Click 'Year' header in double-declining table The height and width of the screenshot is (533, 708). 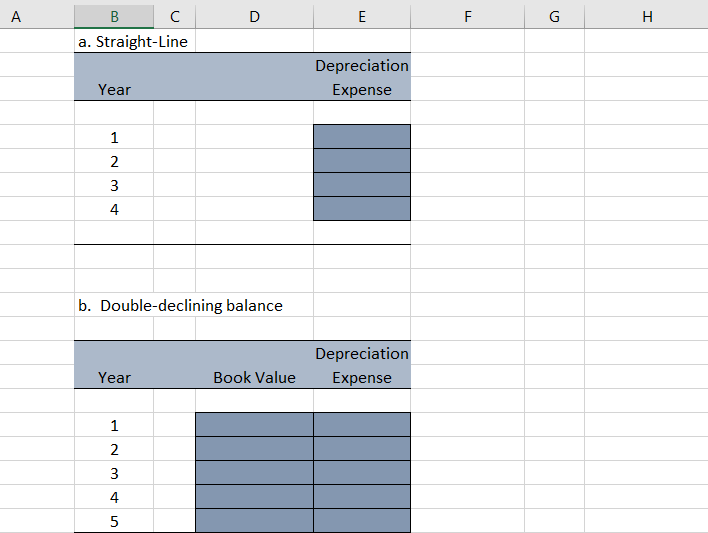tap(114, 377)
